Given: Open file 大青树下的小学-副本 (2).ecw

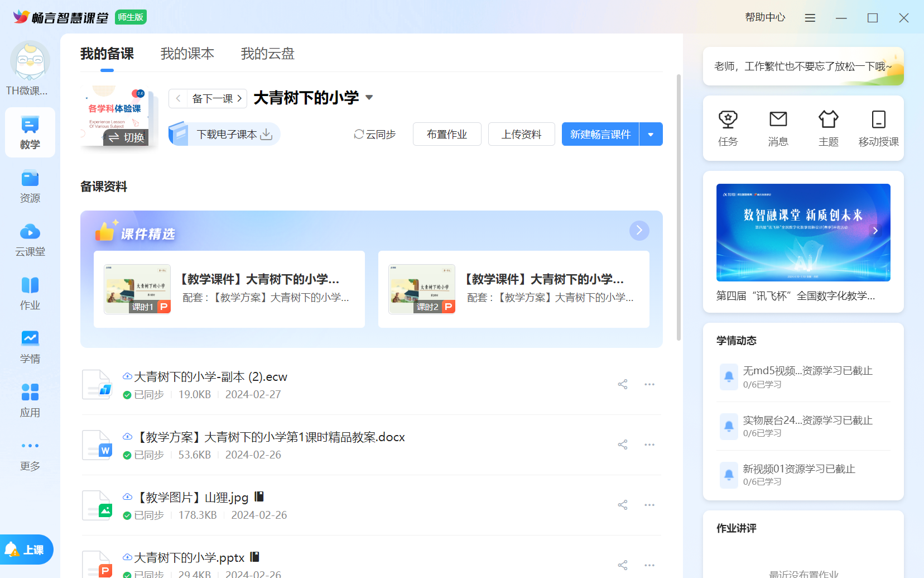Looking at the screenshot, I should 210,377.
